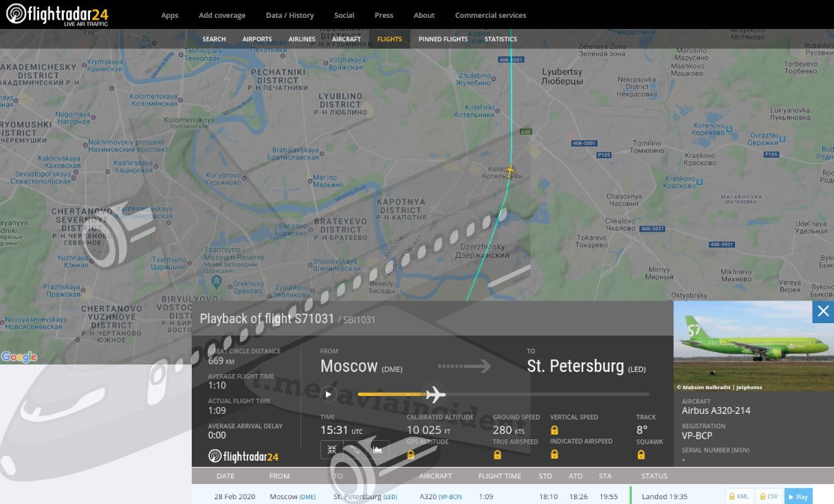Show the altitude graph icon
The height and width of the screenshot is (504, 834).
[x=377, y=450]
